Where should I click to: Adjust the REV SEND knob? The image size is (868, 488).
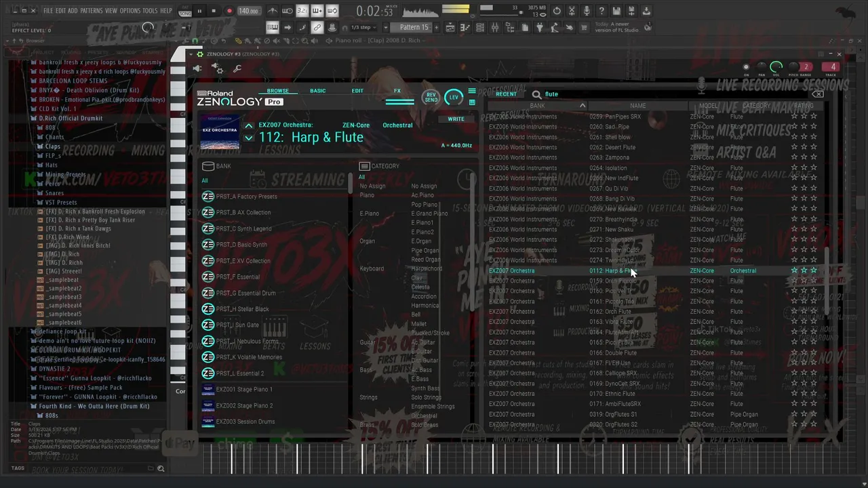click(431, 98)
